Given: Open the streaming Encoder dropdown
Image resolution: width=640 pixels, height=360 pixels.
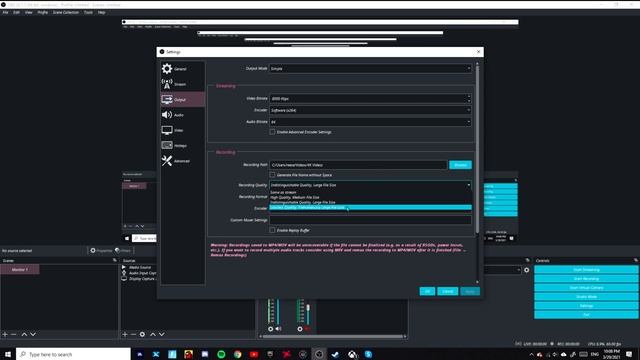Looking at the screenshot, I should pyautogui.click(x=370, y=110).
